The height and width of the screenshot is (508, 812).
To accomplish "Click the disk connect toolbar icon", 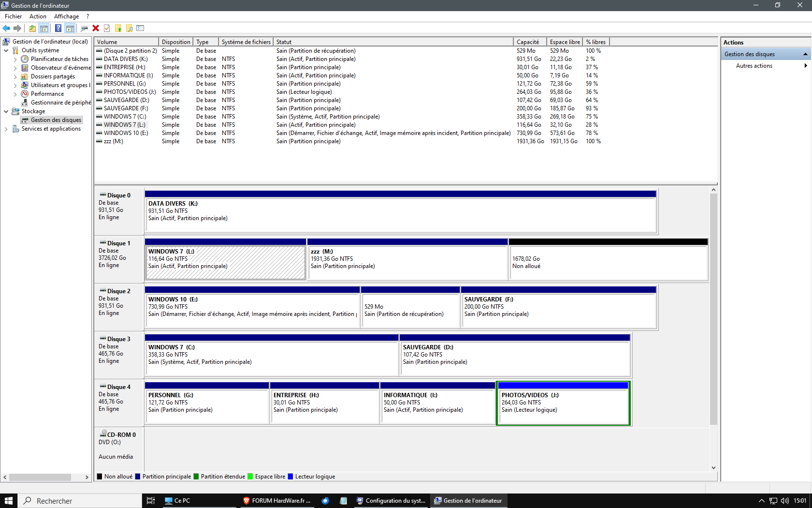I will coord(85,28).
